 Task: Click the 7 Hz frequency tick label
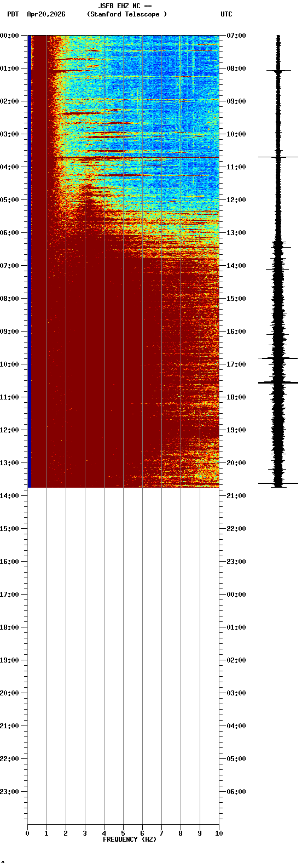coord(161,833)
